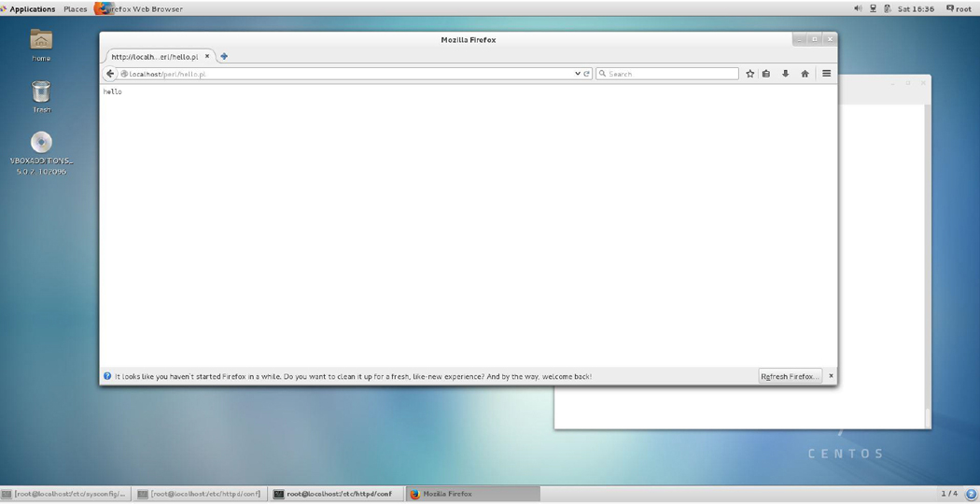
Task: Open the VBOXADDITIONS disc icon
Action: pyautogui.click(x=41, y=153)
